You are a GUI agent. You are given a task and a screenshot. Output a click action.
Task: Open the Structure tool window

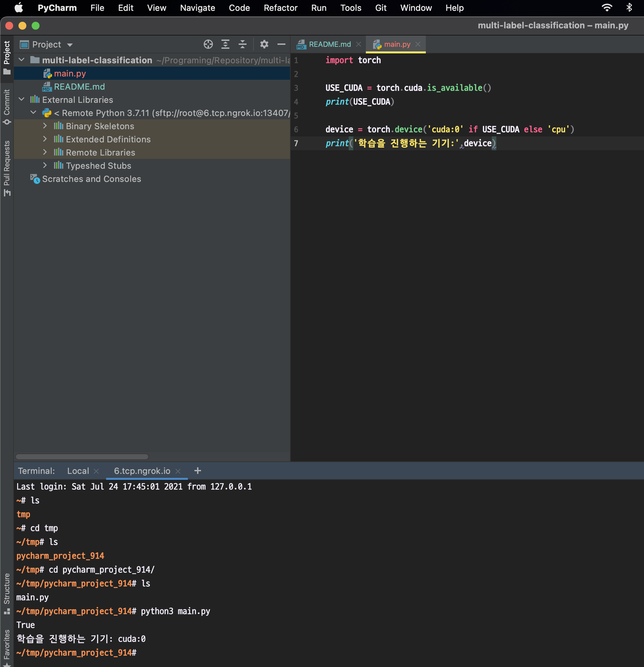7,594
